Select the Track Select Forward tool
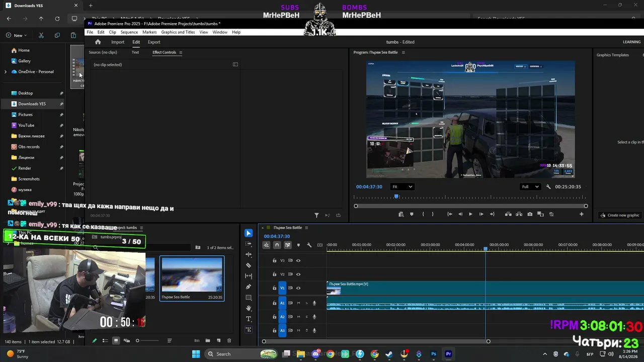 [249, 244]
